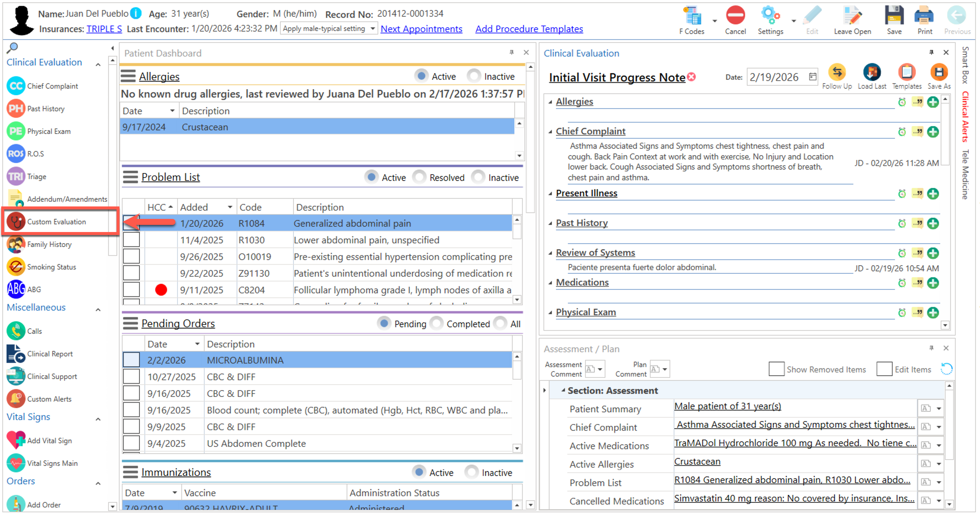Viewport: 980px width, 514px height.
Task: Click the TRIPLE S insurance link
Action: 104,29
